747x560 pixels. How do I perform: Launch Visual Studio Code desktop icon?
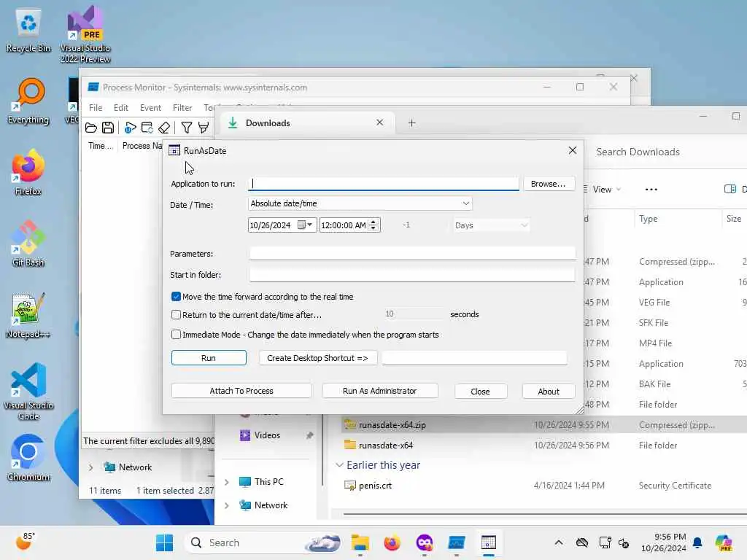[28, 392]
